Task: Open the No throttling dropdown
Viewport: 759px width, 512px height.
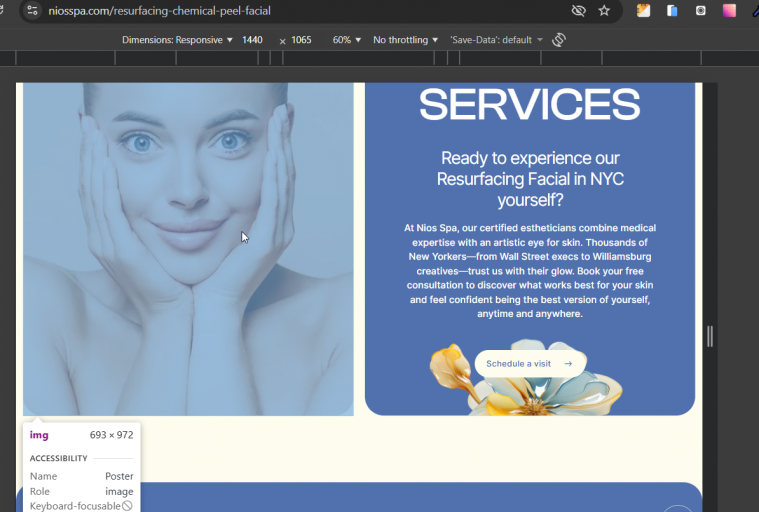Action: (x=405, y=40)
